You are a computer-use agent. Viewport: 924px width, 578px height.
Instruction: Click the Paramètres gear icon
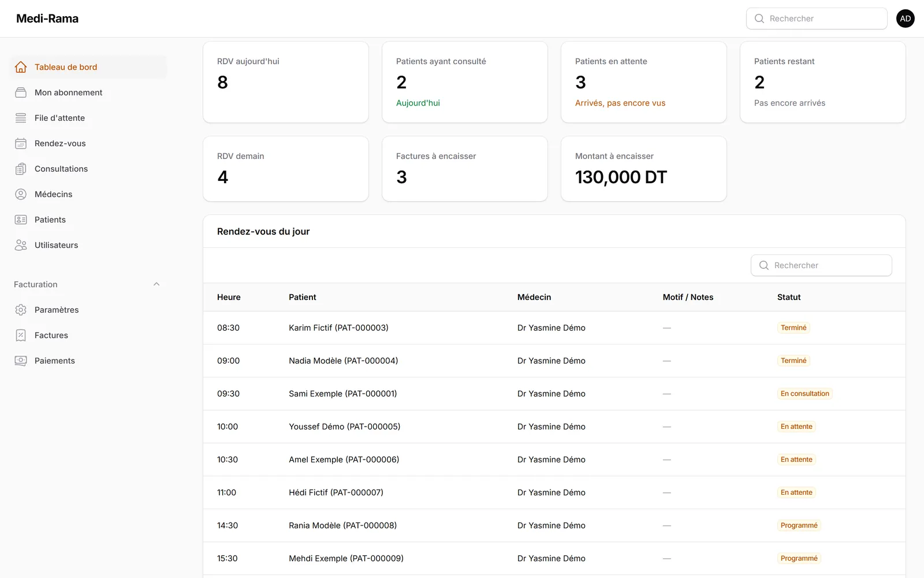21,310
